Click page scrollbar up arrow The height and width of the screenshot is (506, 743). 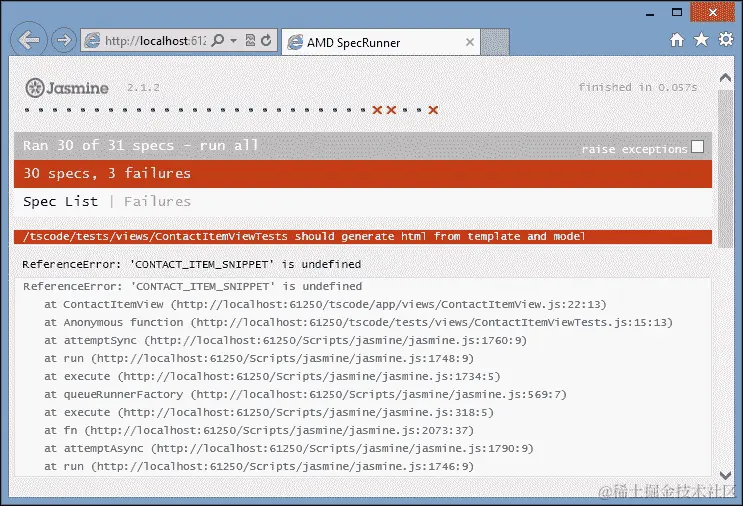[x=725, y=78]
